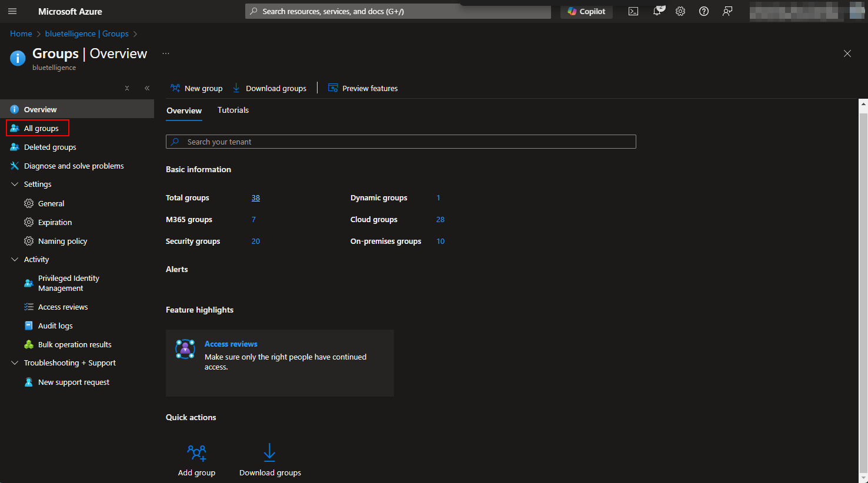Open the hamburger portal menu
This screenshot has height=483, width=868.
[x=12, y=11]
